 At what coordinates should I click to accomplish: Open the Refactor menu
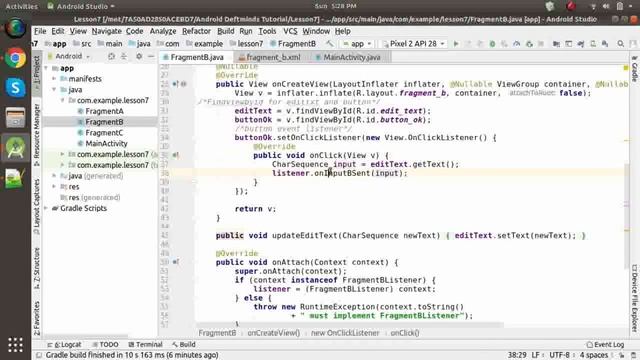196,31
